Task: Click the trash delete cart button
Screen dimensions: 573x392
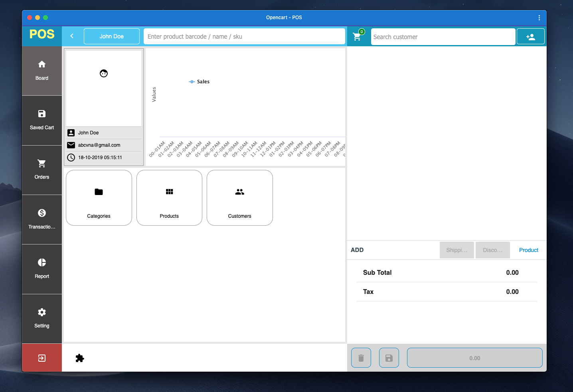Action: tap(361, 358)
